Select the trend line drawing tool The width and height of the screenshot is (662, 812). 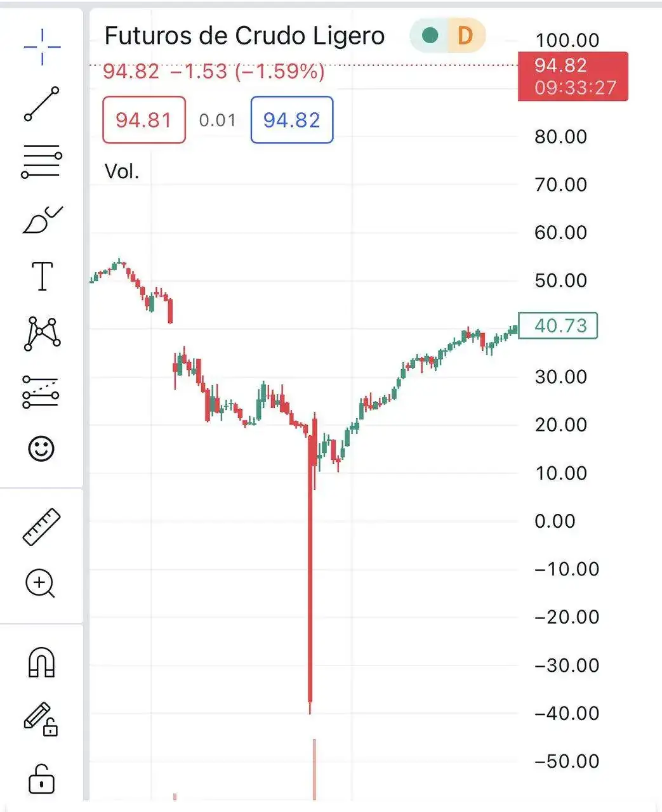coord(42,104)
